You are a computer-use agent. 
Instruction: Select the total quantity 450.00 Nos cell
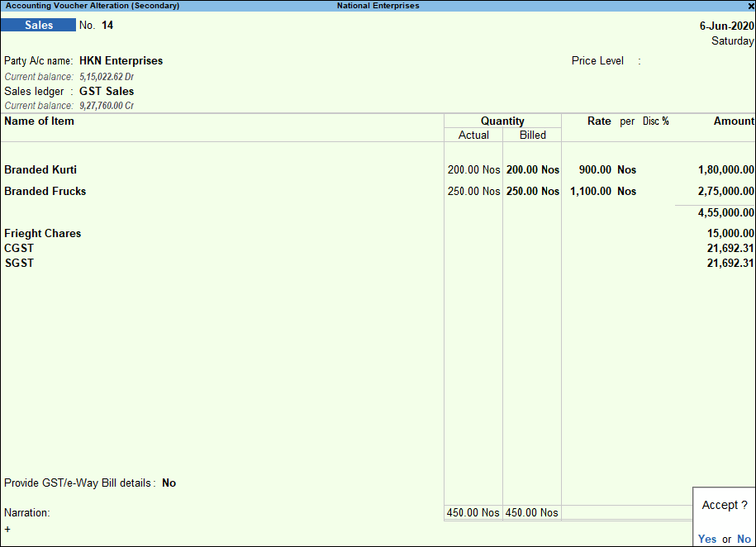473,512
